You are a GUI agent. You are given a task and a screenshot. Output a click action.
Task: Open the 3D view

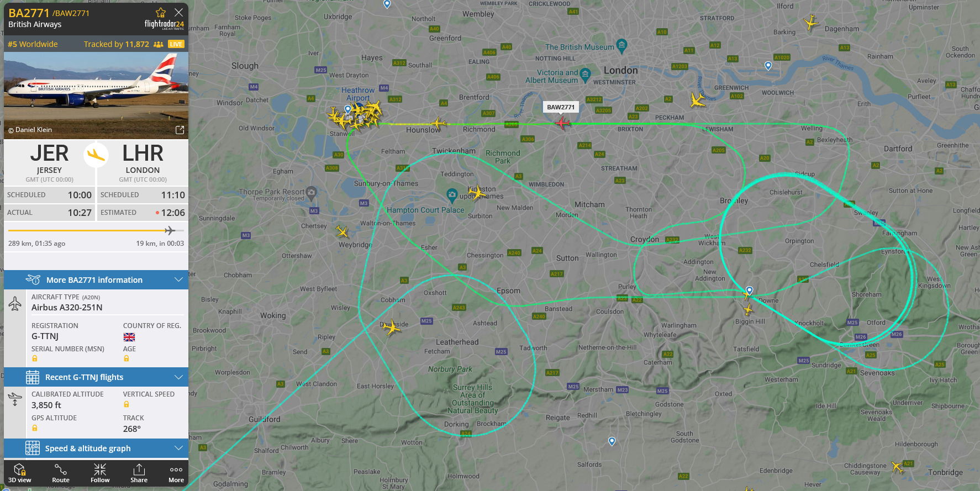point(20,473)
